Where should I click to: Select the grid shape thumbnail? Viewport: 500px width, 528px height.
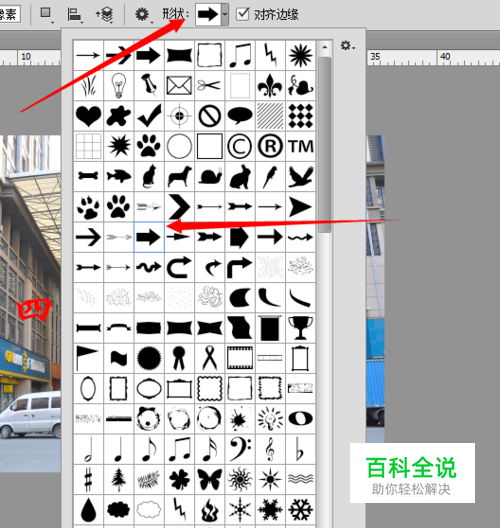(x=88, y=146)
